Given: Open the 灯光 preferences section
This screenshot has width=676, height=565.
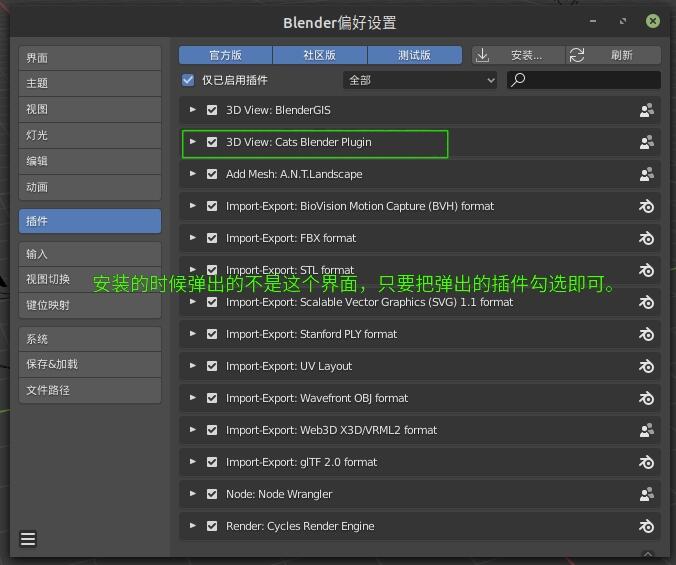Looking at the screenshot, I should click(x=90, y=135).
